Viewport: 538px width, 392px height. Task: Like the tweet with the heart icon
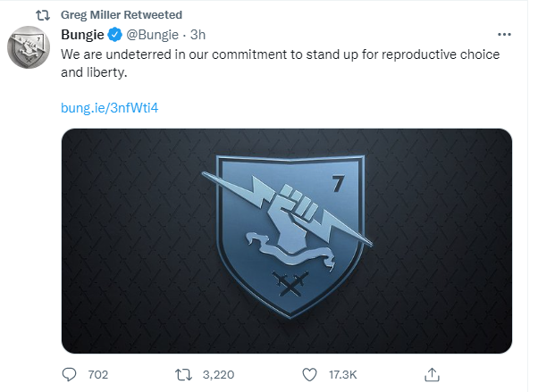309,375
